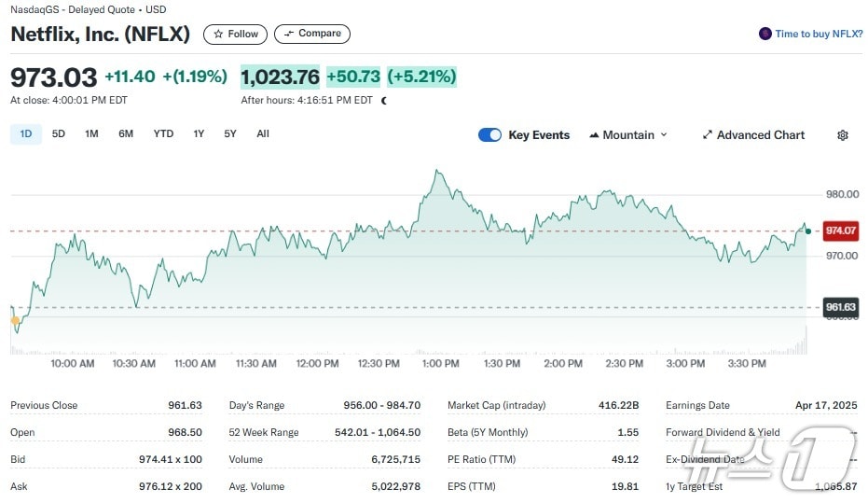Image resolution: width=868 pixels, height=503 pixels.
Task: Switch chart to 5Y range
Action: [x=230, y=133]
